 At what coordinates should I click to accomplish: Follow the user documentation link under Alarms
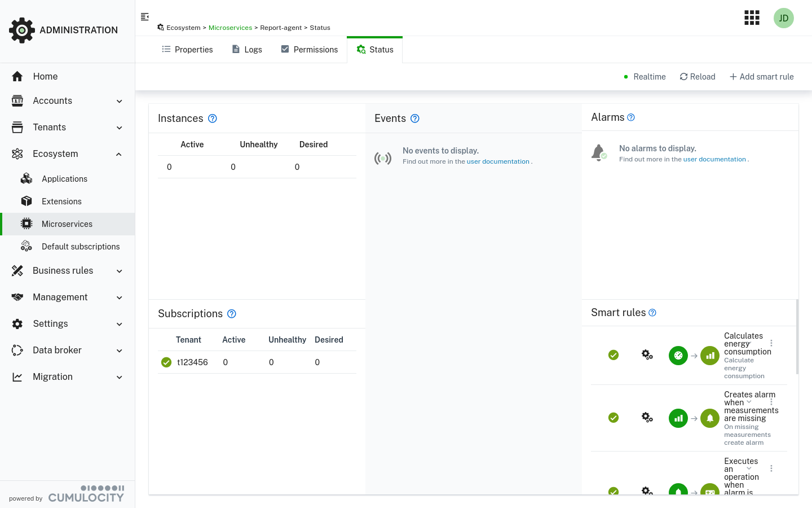click(714, 159)
